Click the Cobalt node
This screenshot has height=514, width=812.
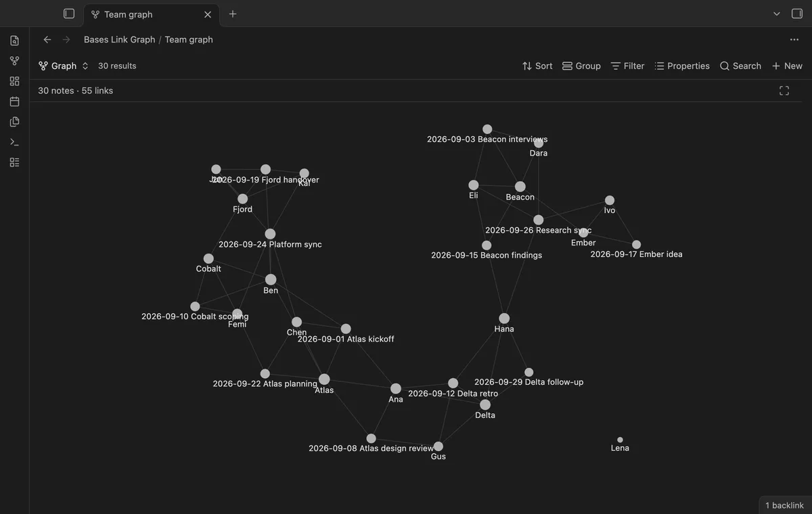point(208,258)
